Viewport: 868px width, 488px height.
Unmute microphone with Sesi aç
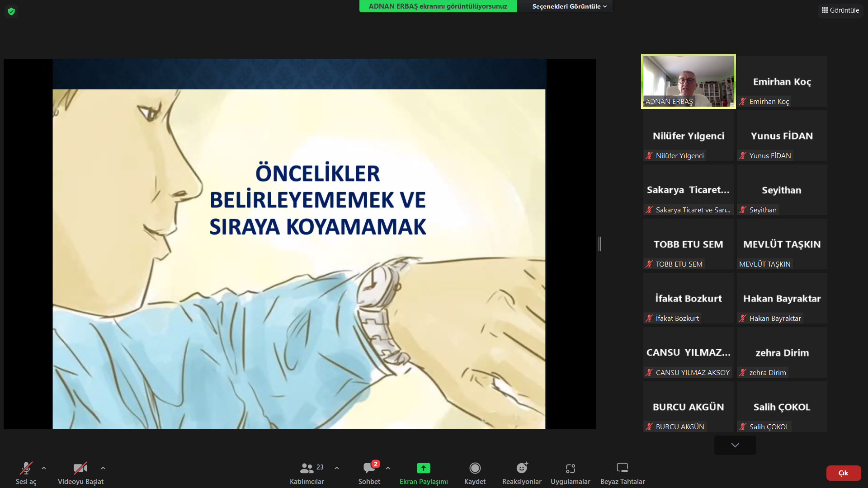click(x=26, y=473)
